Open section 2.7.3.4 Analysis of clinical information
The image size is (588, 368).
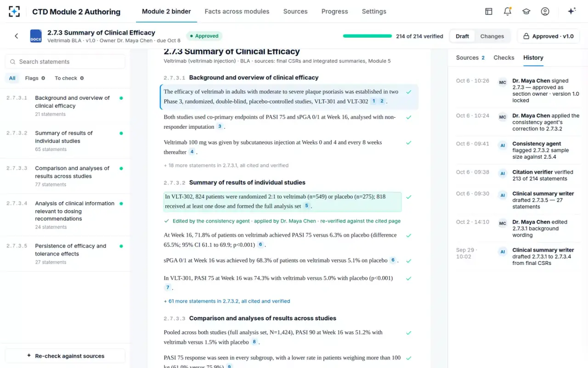pos(65,215)
